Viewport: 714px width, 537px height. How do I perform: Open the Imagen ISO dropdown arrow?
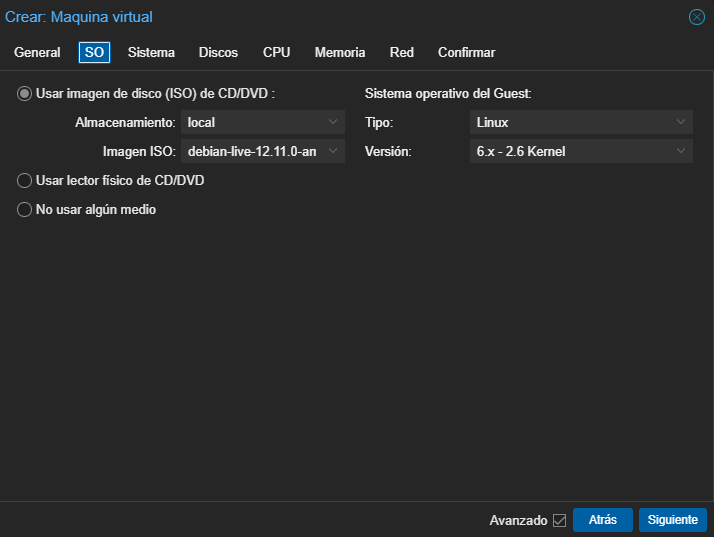[x=333, y=152]
